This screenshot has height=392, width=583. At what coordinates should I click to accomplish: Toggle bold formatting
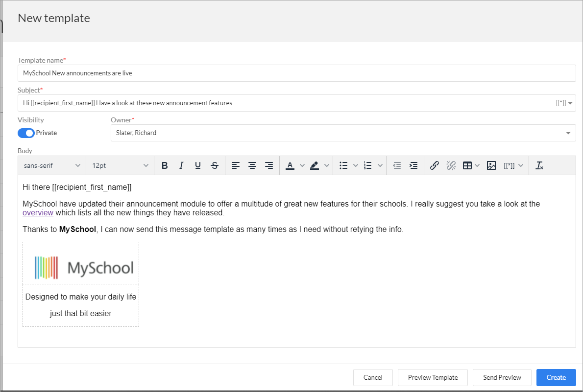[165, 166]
